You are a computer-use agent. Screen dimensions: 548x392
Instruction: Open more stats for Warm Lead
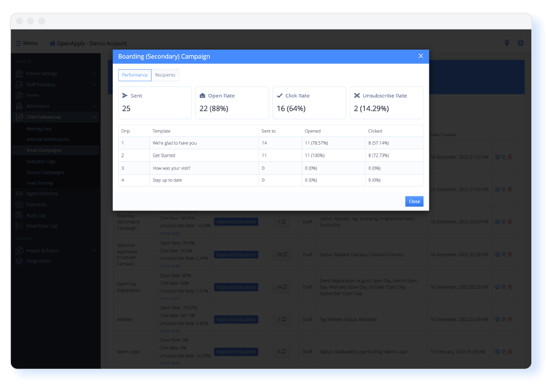(x=170, y=363)
